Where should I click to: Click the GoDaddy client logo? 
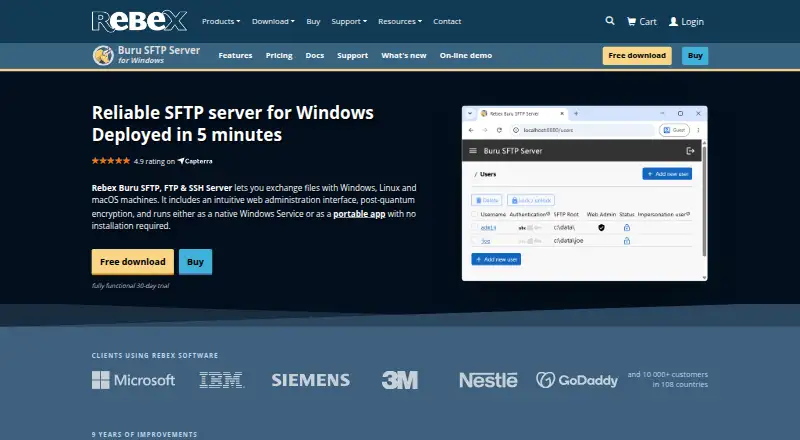(577, 380)
